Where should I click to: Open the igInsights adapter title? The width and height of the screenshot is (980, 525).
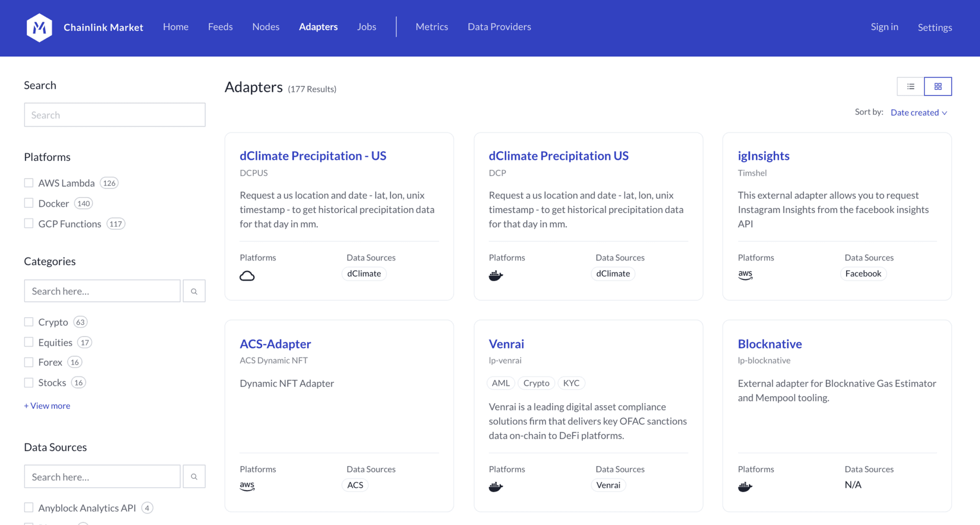(x=764, y=156)
